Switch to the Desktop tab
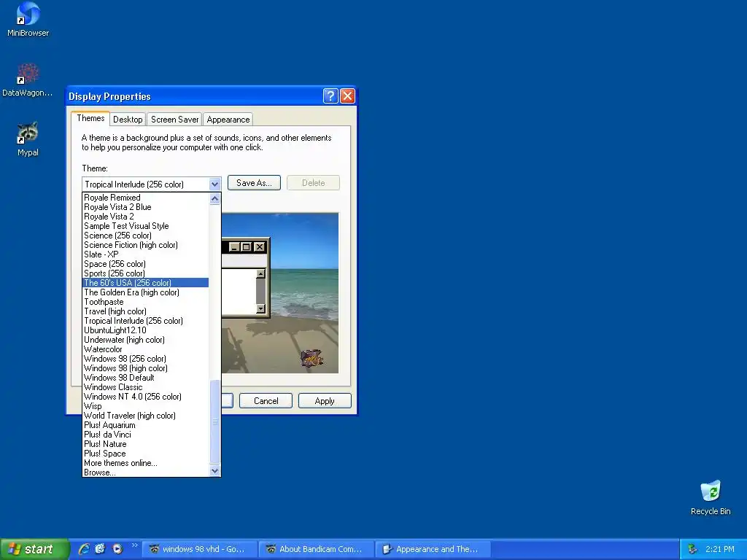The image size is (747, 560). point(128,120)
